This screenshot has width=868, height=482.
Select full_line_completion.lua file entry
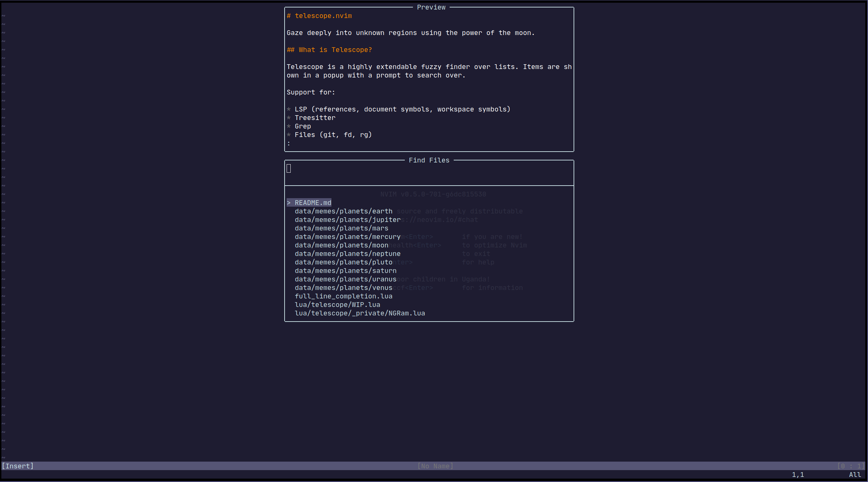343,296
